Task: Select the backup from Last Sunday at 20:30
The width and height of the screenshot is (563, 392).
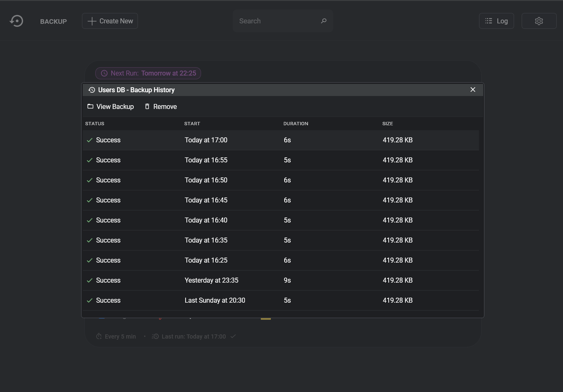Action: click(x=281, y=301)
